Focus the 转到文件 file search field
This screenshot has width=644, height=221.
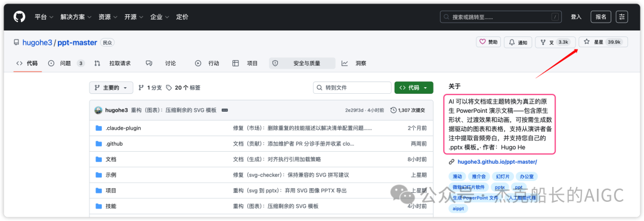(x=352, y=88)
